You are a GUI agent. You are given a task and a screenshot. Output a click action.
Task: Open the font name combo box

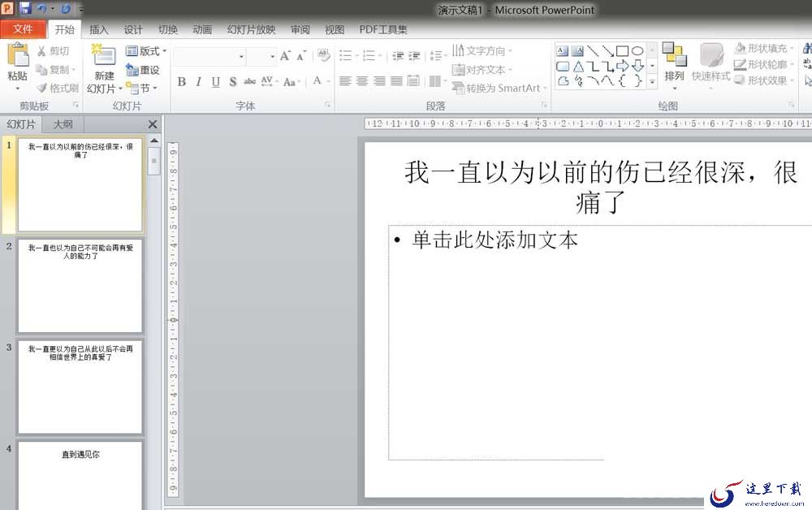209,56
